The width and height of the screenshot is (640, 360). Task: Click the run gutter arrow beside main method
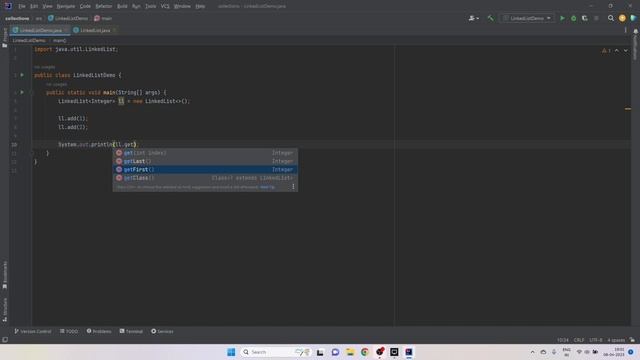click(x=22, y=92)
